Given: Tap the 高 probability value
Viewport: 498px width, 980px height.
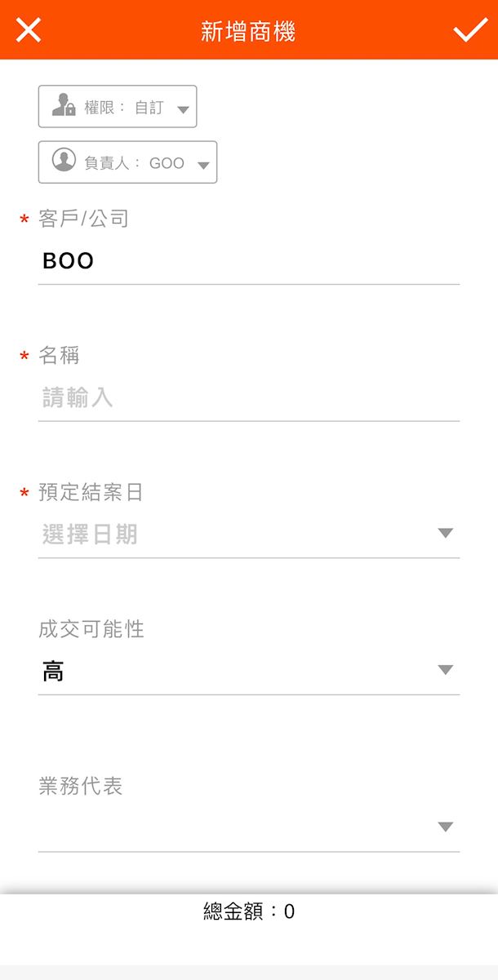Looking at the screenshot, I should pyautogui.click(x=53, y=672).
